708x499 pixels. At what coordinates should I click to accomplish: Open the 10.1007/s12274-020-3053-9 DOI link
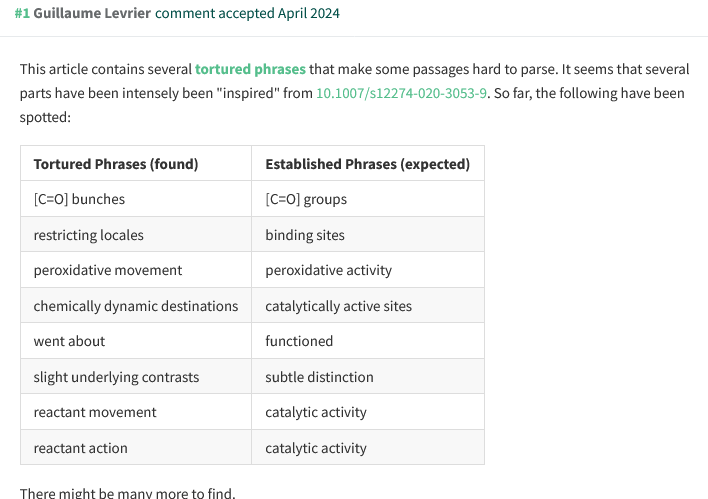pyautogui.click(x=401, y=93)
